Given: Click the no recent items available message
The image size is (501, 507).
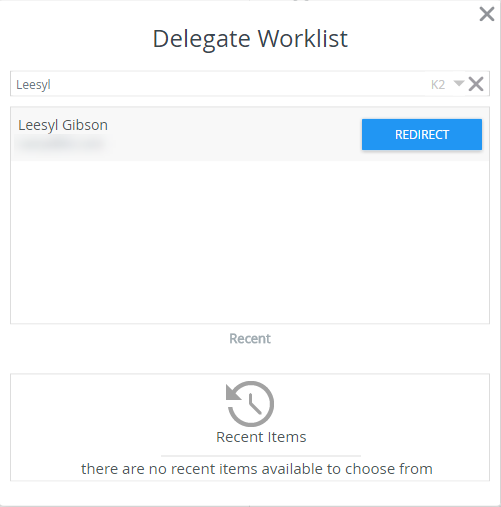Looking at the screenshot, I should click(x=257, y=469).
